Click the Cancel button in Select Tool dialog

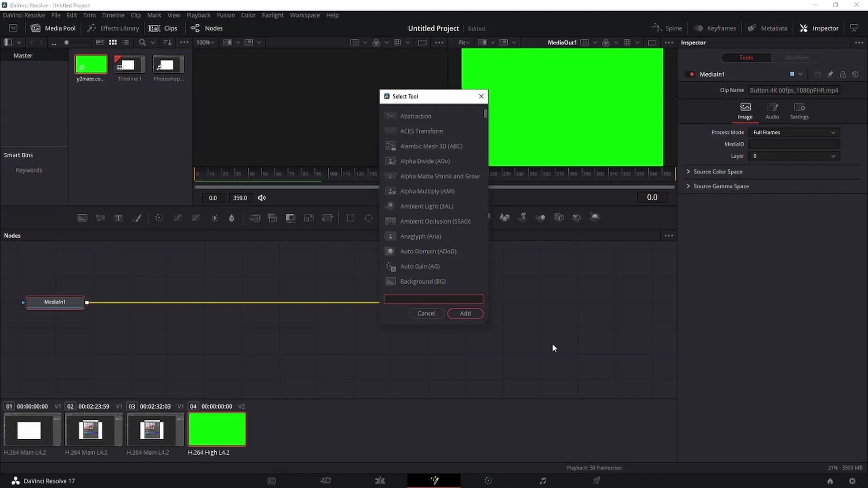[x=426, y=313]
